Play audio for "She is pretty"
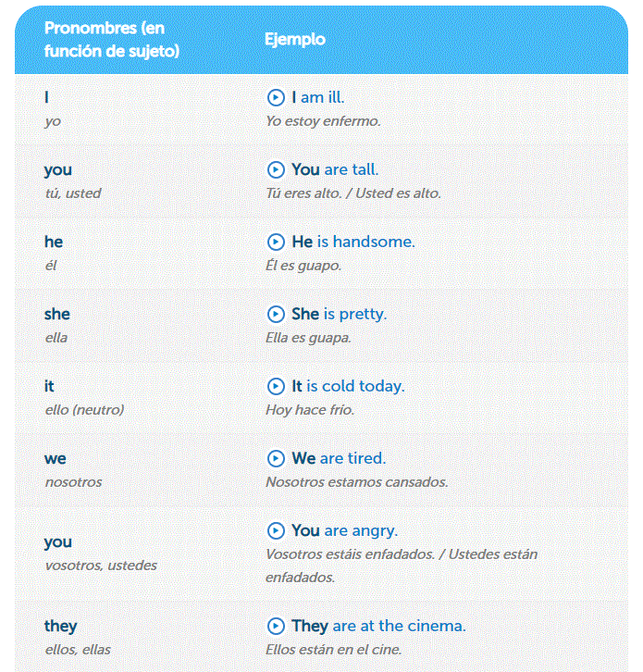 tap(275, 314)
